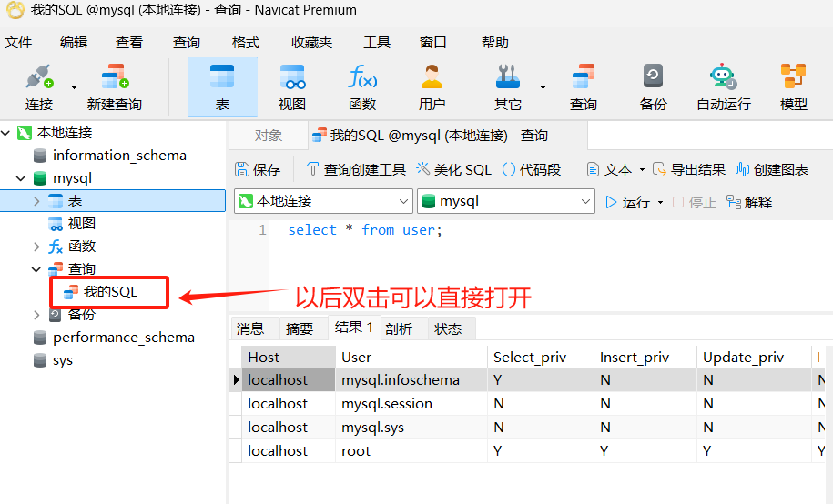
Task: Collapse the 查询 tree node
Action: pyautogui.click(x=36, y=269)
